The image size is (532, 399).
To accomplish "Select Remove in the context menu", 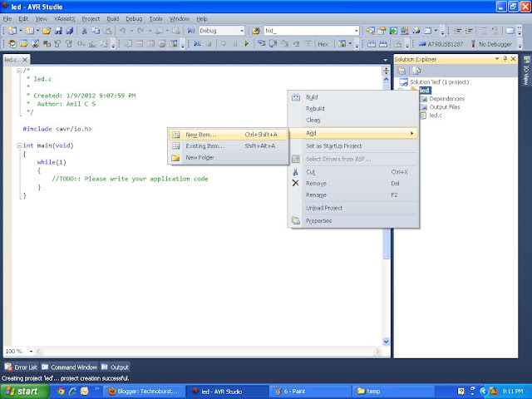I will 352,184.
